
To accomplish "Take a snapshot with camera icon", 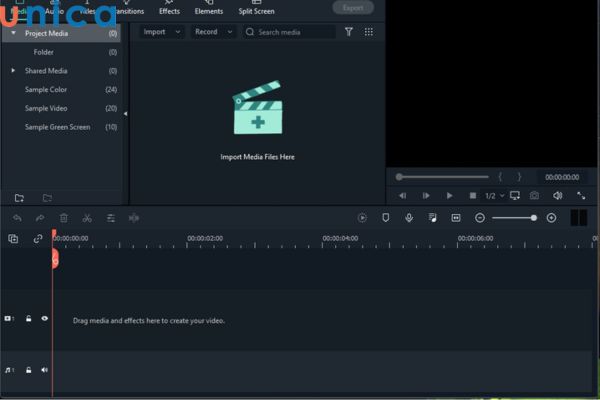I will coord(535,196).
